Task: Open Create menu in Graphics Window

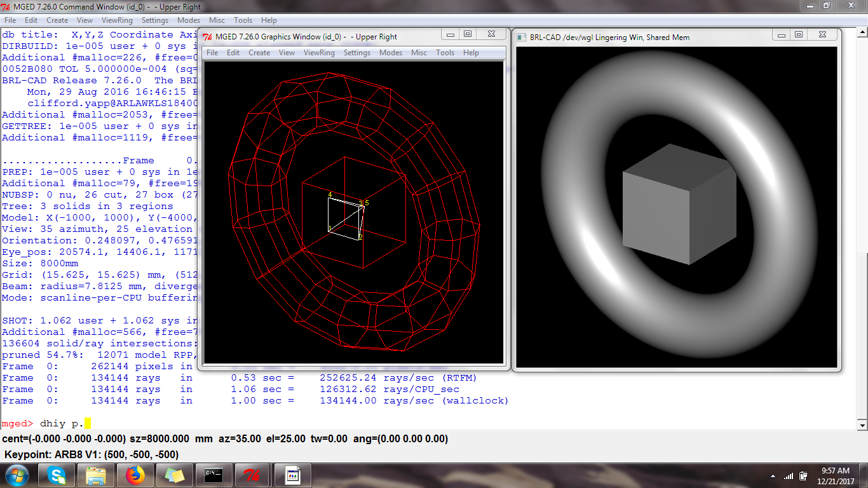Action: pos(259,53)
